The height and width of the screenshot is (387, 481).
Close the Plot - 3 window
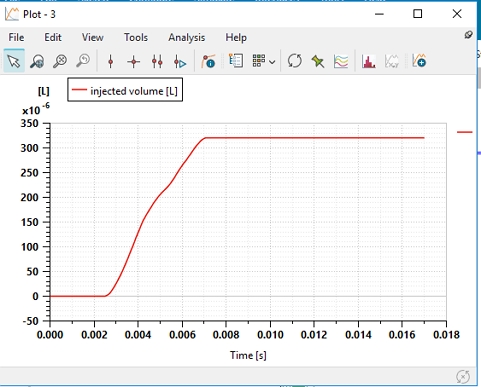tap(457, 14)
